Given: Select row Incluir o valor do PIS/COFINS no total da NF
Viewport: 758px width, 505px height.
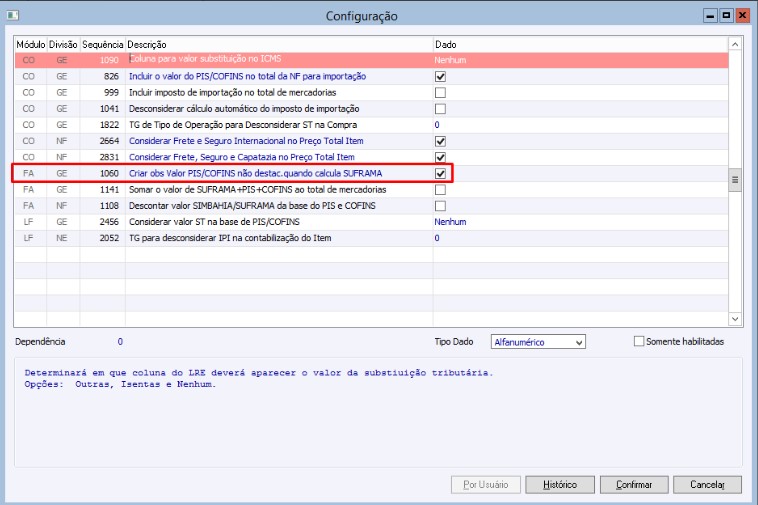Looking at the screenshot, I should (x=371, y=76).
